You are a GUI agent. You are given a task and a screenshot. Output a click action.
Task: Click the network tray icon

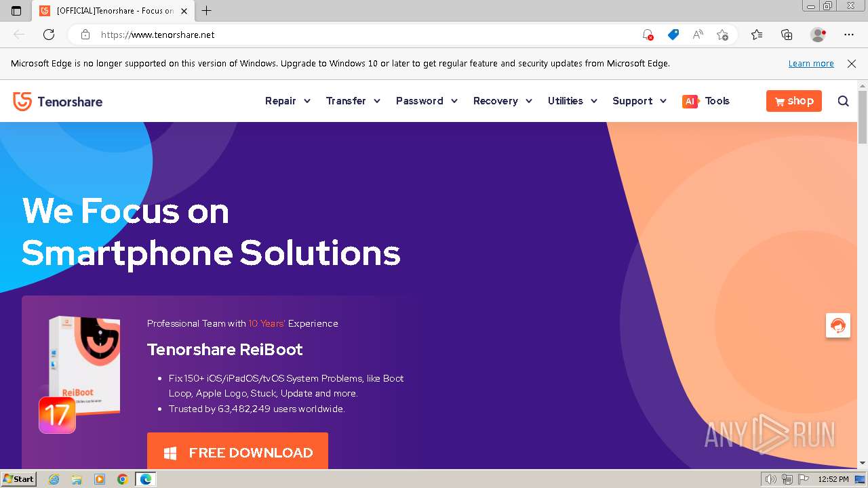[787, 479]
